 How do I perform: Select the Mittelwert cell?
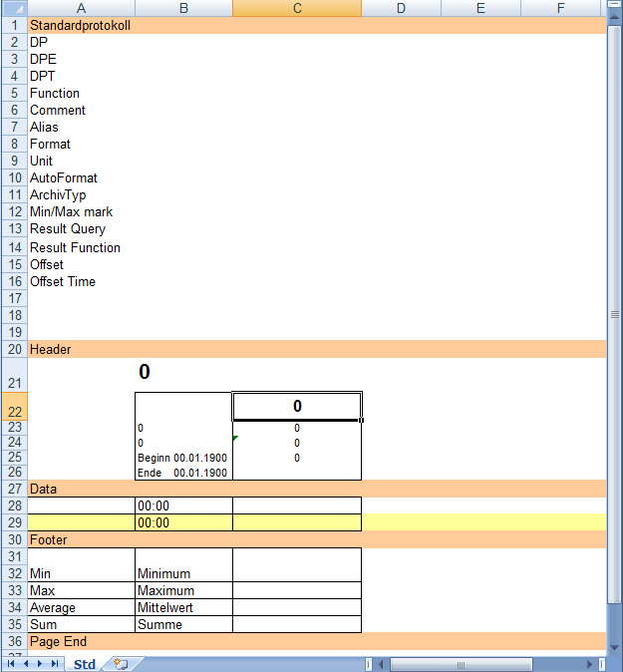[x=182, y=607]
